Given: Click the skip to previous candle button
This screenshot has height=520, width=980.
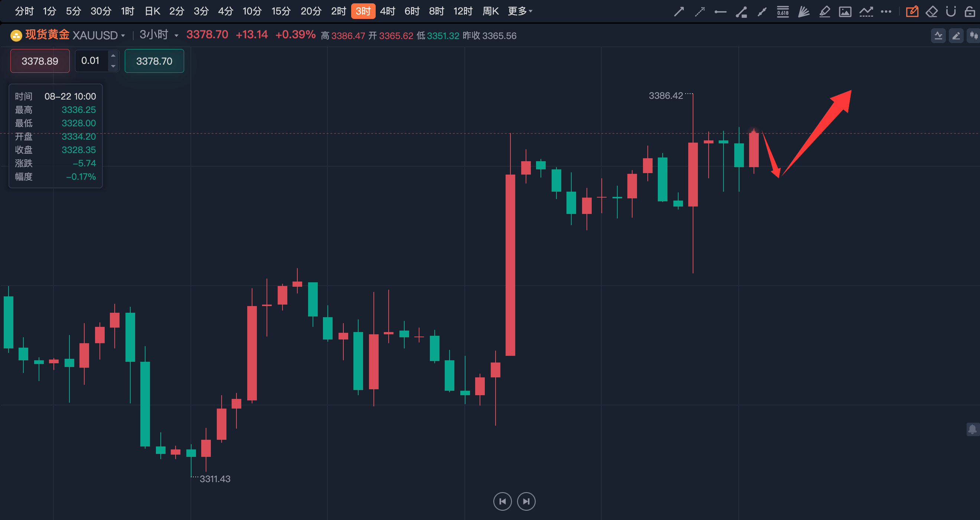Looking at the screenshot, I should [x=502, y=501].
